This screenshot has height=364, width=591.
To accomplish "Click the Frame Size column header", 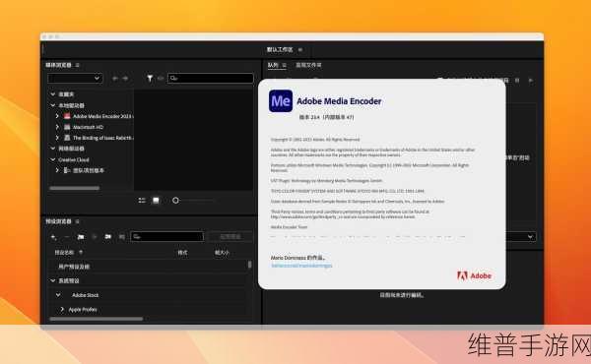I will [x=222, y=253].
